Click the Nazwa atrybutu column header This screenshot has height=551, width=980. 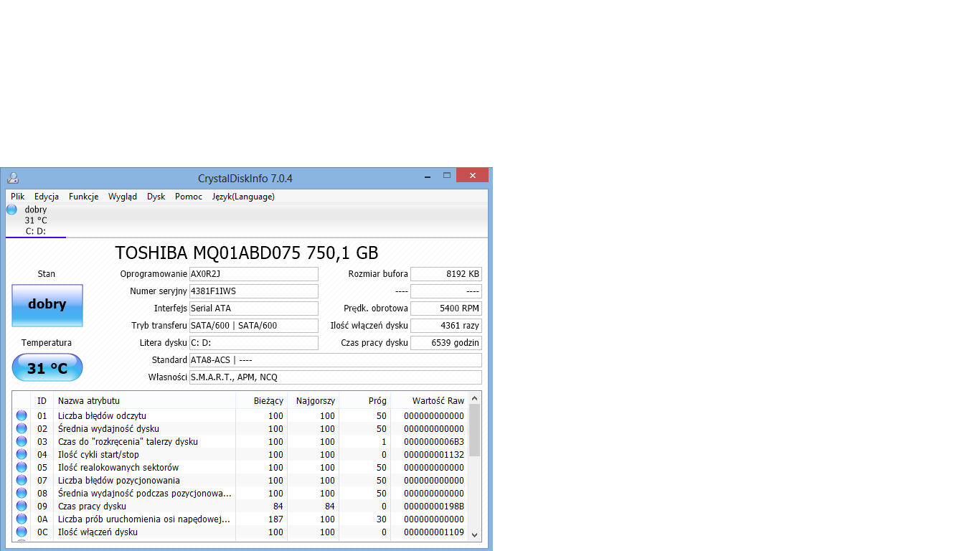point(145,400)
